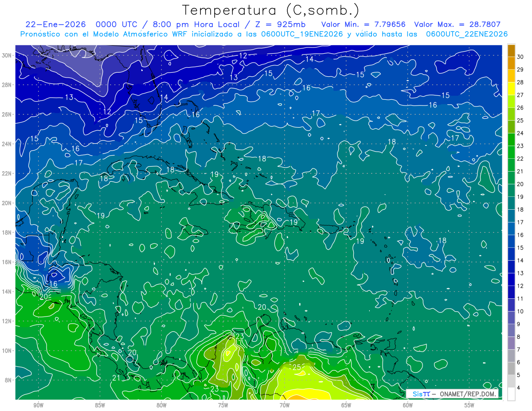Pick the colorbar swatch between 20 and 21
This screenshot has width=532, height=411.
point(511,178)
